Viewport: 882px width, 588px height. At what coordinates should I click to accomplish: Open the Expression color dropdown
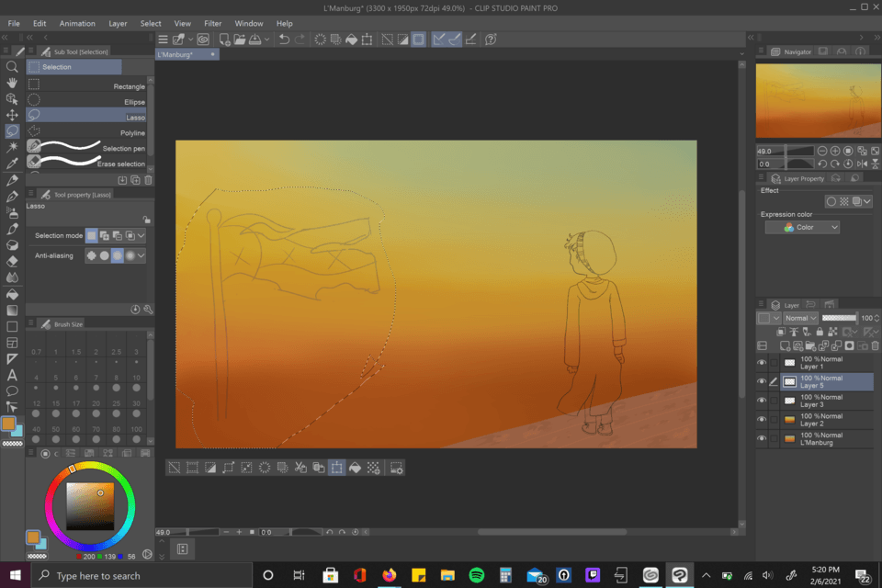(802, 227)
